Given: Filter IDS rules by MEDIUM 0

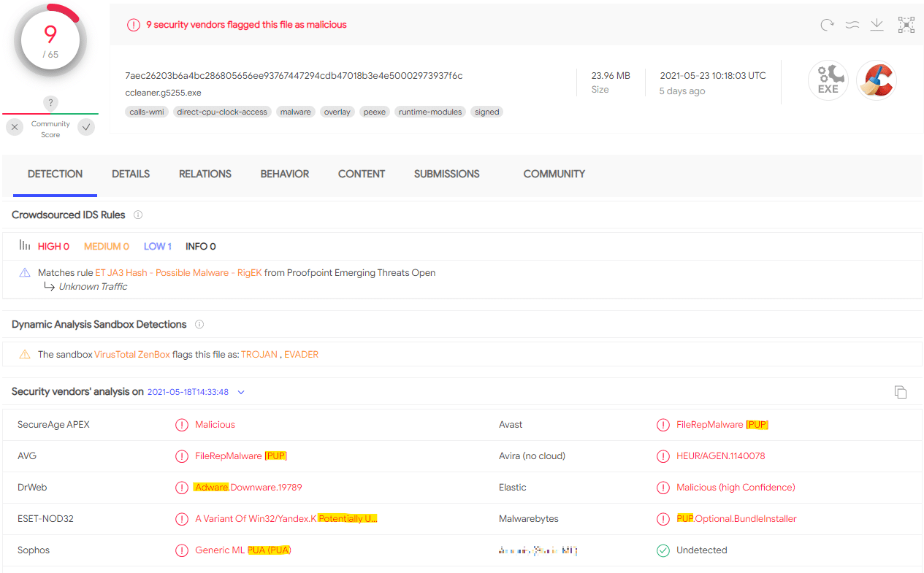Looking at the screenshot, I should (x=107, y=247).
